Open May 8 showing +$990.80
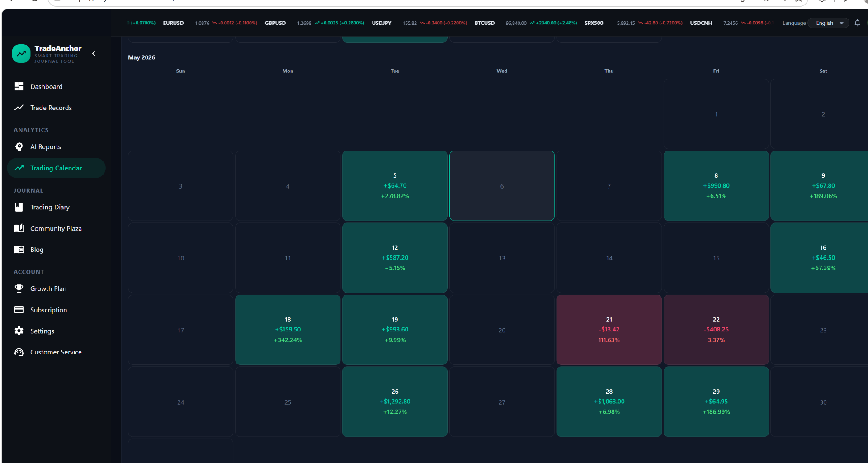This screenshot has width=868, height=463. click(716, 186)
